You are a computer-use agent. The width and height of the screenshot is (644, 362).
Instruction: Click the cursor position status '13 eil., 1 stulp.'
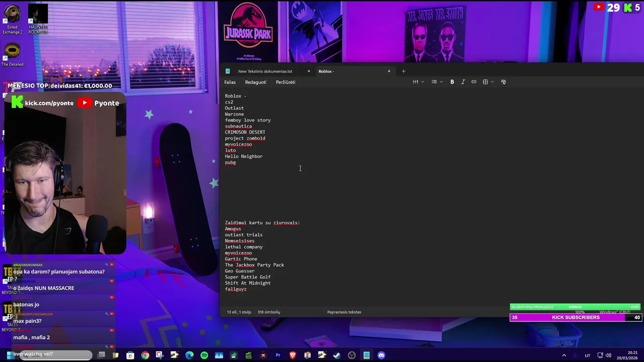click(239, 312)
